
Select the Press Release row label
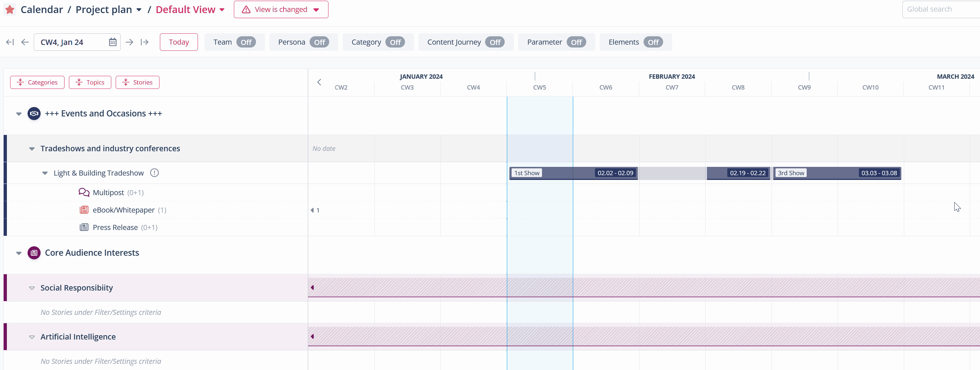(115, 228)
